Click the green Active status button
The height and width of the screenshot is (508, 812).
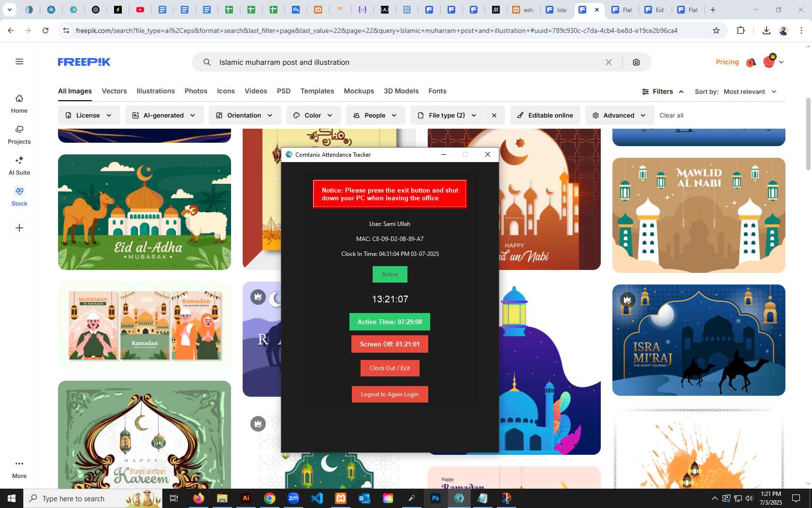pos(390,274)
